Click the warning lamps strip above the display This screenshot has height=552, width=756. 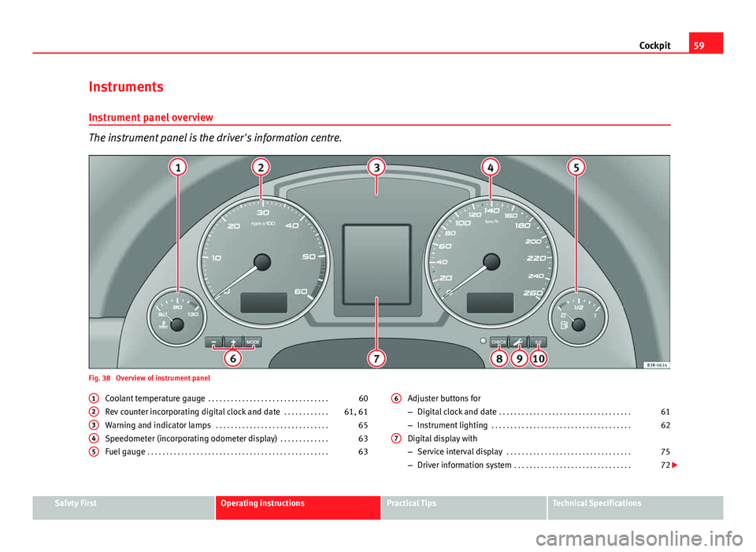(x=376, y=197)
